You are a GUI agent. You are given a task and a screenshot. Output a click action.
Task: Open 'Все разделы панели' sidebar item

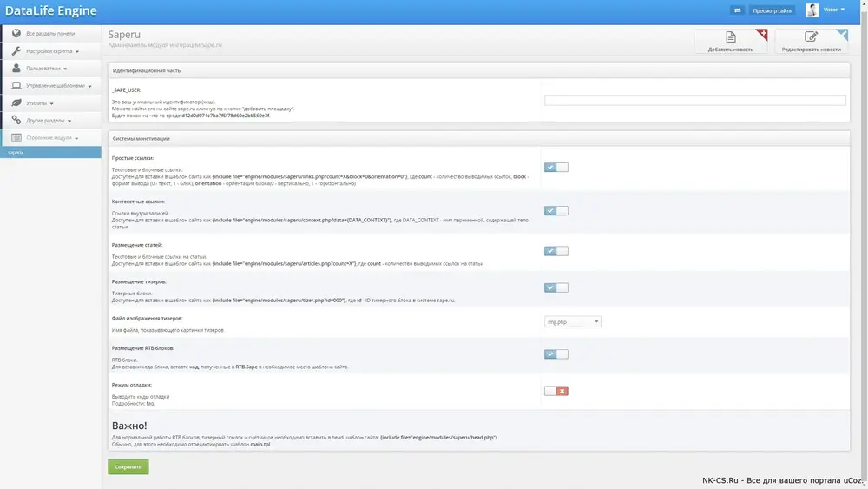pyautogui.click(x=51, y=33)
